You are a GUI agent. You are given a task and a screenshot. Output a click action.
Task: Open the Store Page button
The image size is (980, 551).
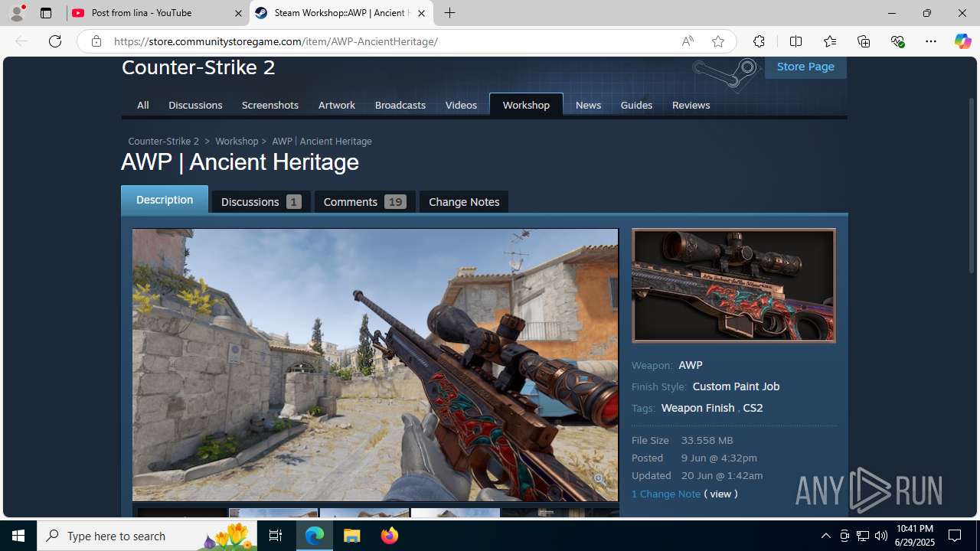click(805, 67)
